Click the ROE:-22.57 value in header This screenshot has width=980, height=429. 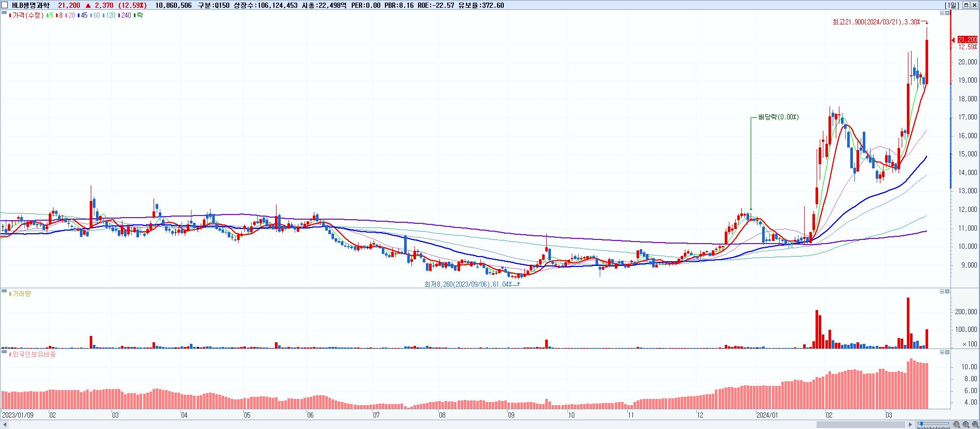(x=436, y=5)
